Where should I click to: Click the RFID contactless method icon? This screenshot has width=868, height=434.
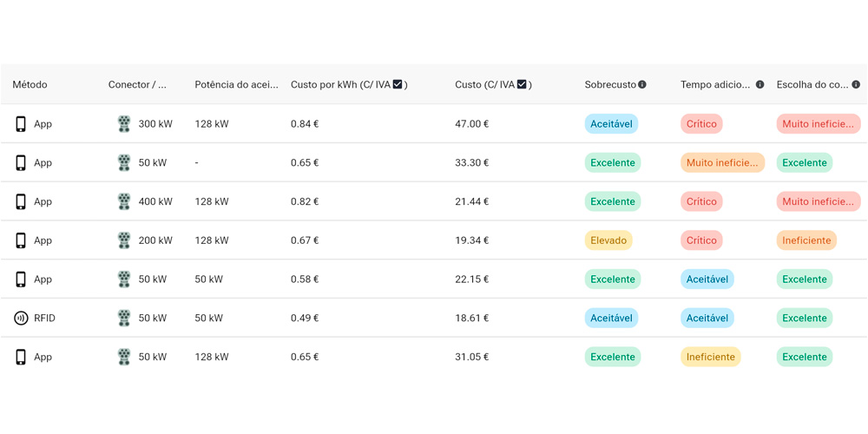click(21, 319)
